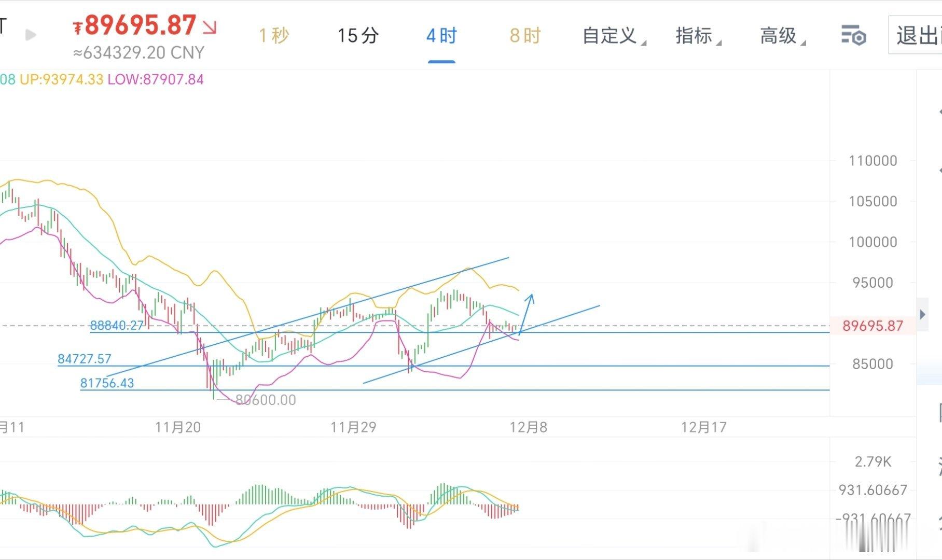Open the 高级 advanced options dropdown
Image resolution: width=942 pixels, height=560 pixels.
pyautogui.click(x=780, y=36)
